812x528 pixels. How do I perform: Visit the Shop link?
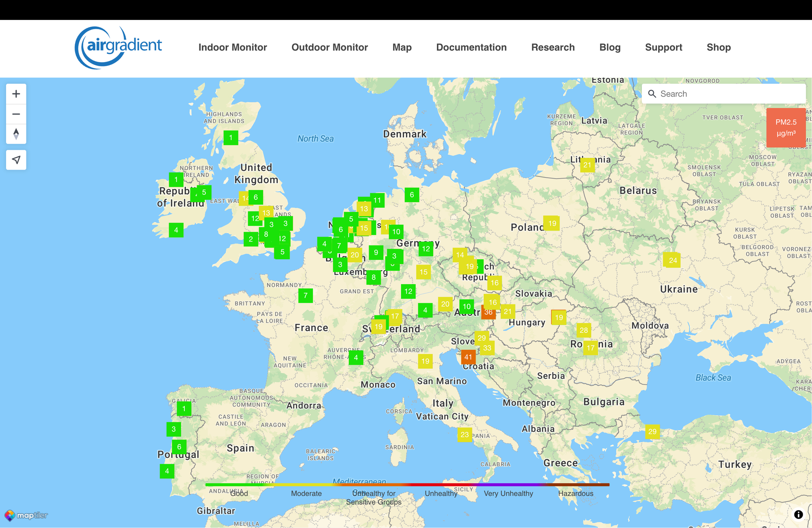pos(719,47)
